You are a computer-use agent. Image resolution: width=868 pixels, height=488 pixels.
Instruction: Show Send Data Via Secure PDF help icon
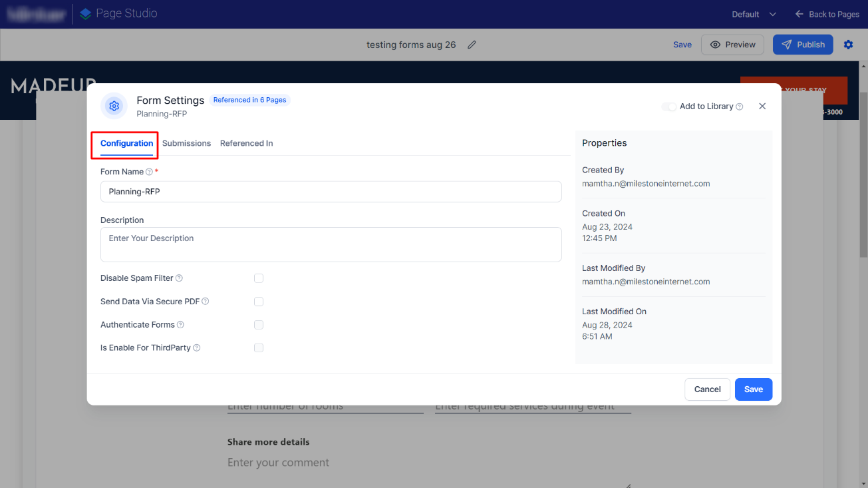point(205,302)
